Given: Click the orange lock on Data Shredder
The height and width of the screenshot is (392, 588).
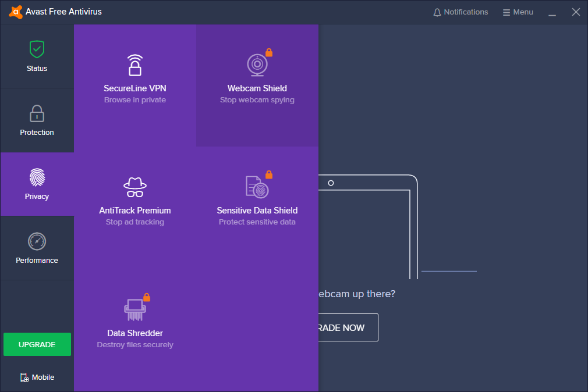Looking at the screenshot, I should click(147, 297).
